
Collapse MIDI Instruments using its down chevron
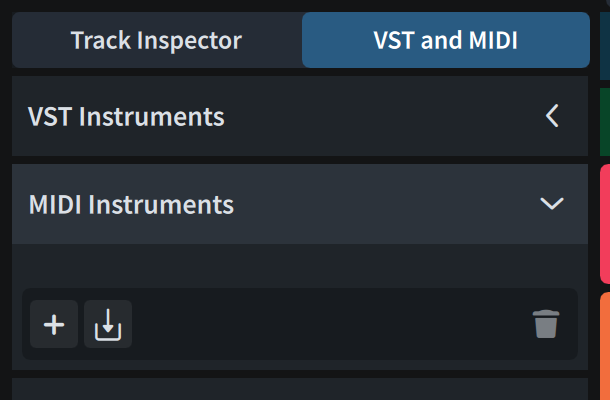[552, 204]
